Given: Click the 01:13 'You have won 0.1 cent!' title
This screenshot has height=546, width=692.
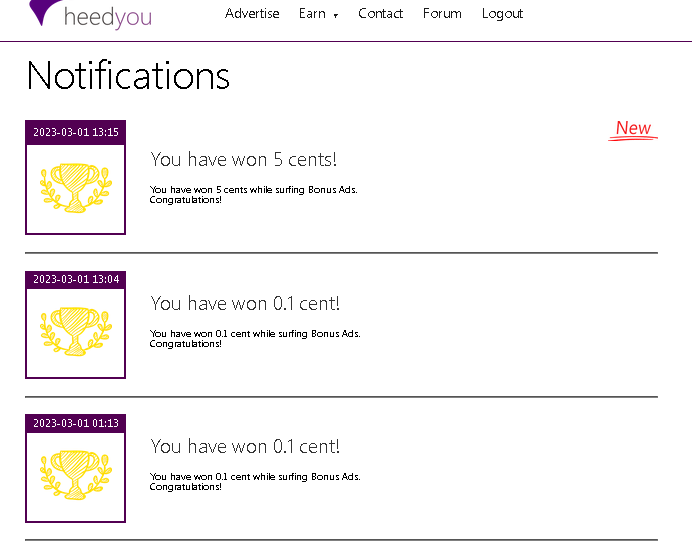Looking at the screenshot, I should (x=245, y=447).
